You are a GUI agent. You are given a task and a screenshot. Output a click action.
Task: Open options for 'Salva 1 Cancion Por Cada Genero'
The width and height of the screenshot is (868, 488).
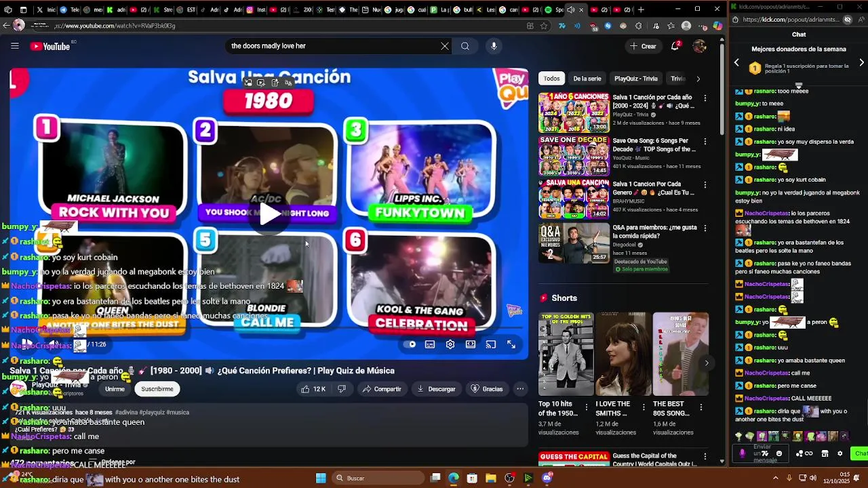[705, 185]
